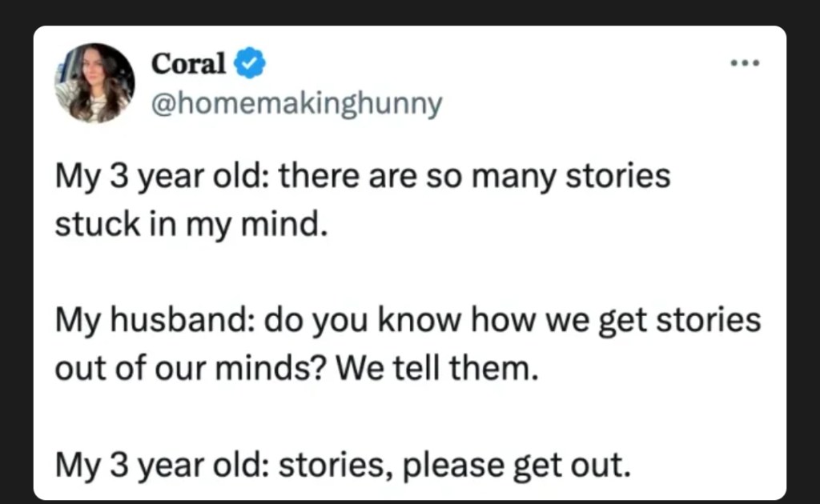
Task: Click the line "out of our minds? We tell them."
Action: [296, 368]
